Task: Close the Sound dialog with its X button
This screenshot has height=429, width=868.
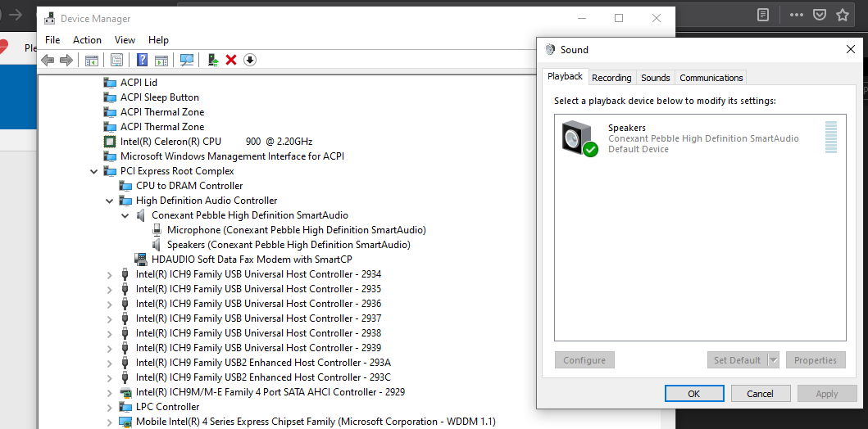Action: point(851,49)
